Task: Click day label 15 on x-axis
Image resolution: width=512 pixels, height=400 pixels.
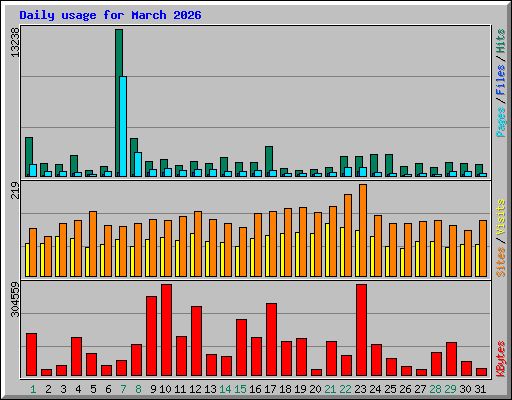Action: tap(240, 389)
